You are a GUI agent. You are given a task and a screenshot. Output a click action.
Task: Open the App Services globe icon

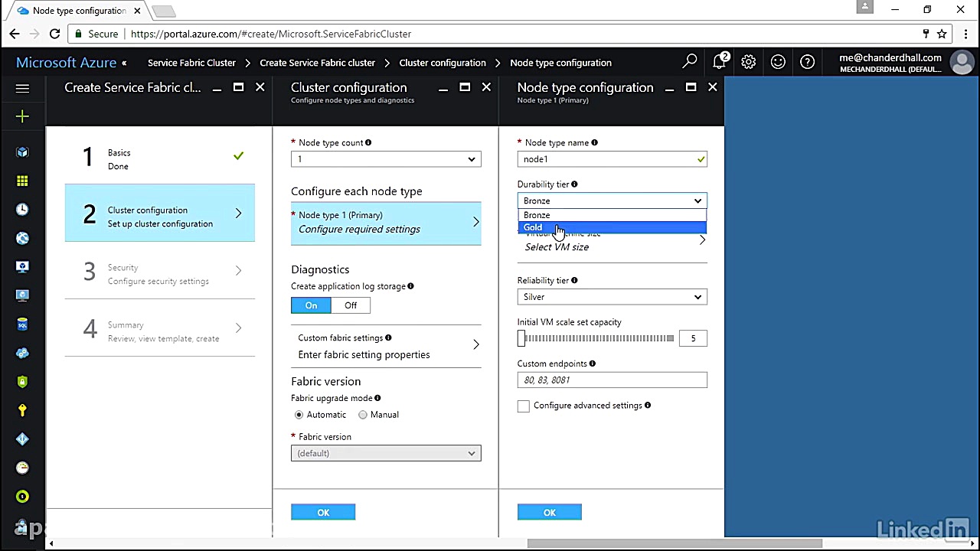pos(22,238)
